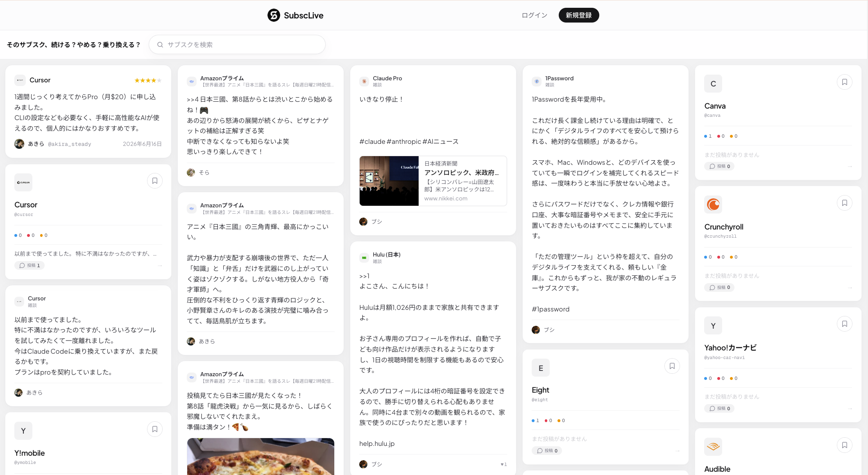Open the Cursor logo in the Cursor service card

tap(23, 182)
